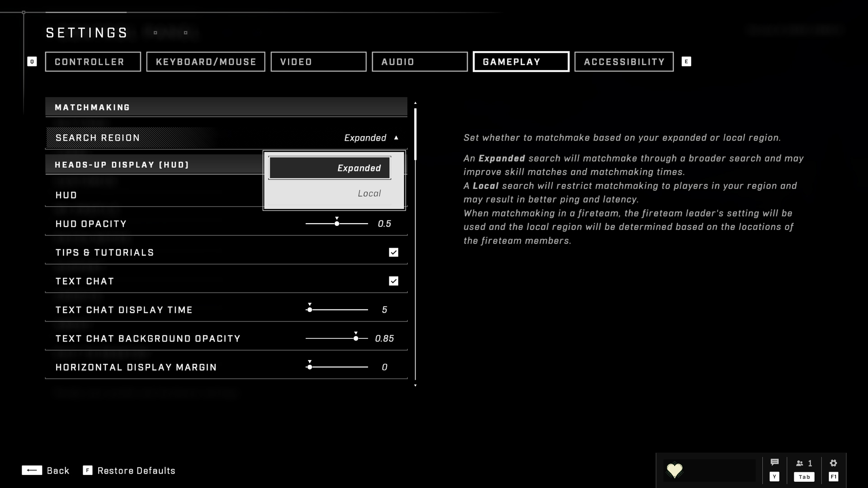Toggle the Text Chat checkbox on/off
868x488 pixels.
(393, 281)
